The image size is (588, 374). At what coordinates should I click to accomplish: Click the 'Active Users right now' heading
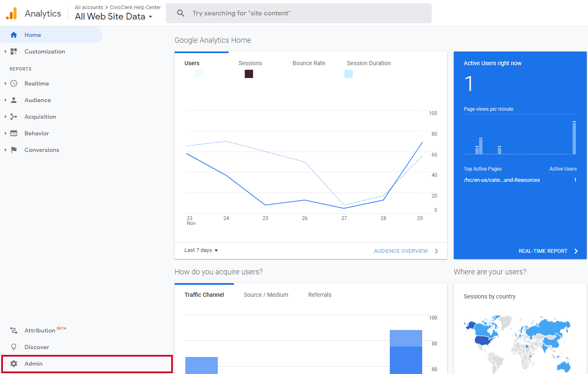tap(492, 63)
